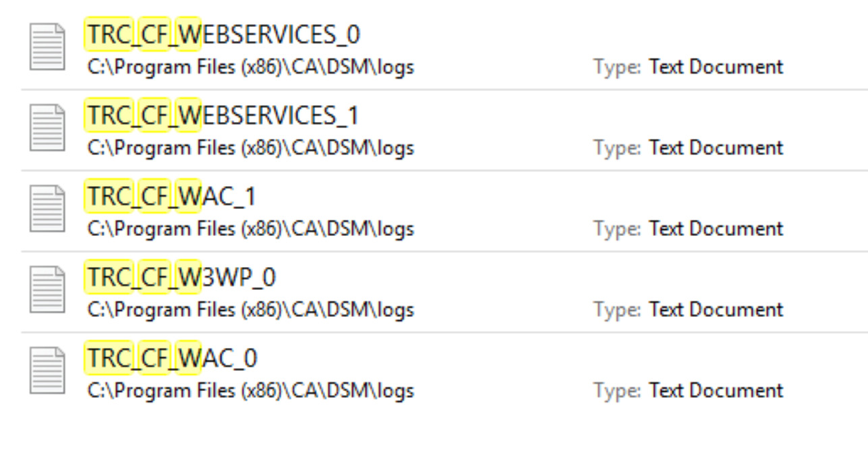The image size is (868, 474).
Task: Open the TRC_CF_WEBSERVICES_0 file name
Action: [x=223, y=34]
